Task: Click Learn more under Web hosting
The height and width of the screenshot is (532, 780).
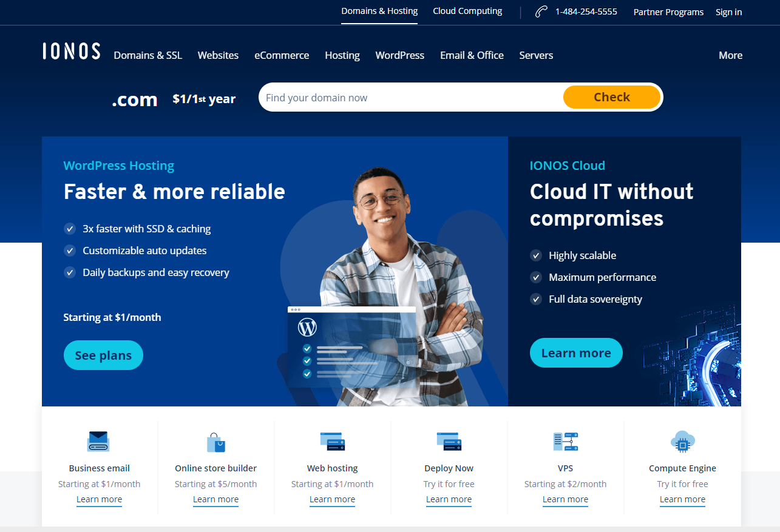Action: tap(332, 499)
